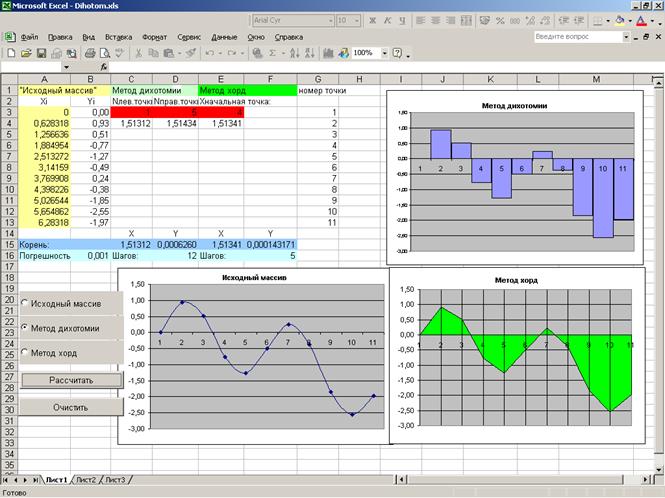The image size is (665, 498).
Task: Switch to the Лист2 sheet tab
Action: [87, 481]
